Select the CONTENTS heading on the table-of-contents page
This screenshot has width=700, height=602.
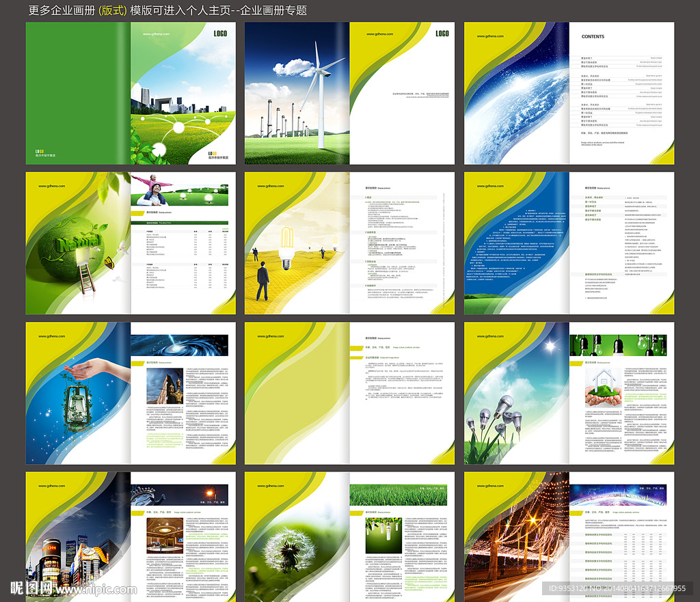[593, 37]
